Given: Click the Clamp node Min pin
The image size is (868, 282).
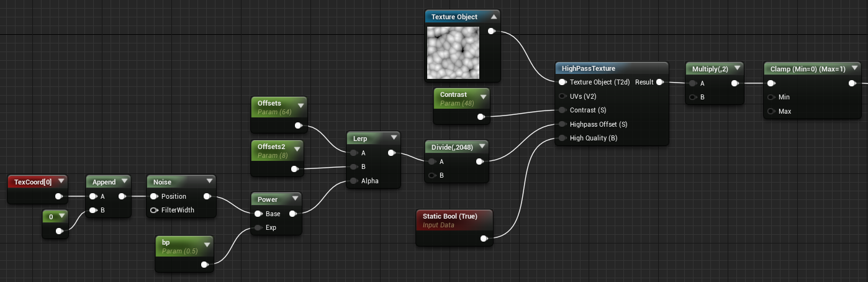Looking at the screenshot, I should point(771,97).
